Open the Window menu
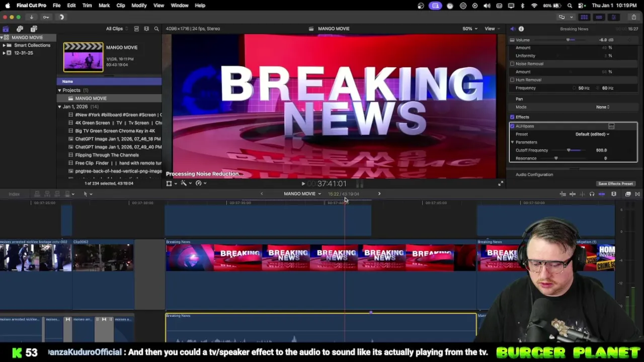Image resolution: width=644 pixels, height=362 pixels. (x=180, y=6)
